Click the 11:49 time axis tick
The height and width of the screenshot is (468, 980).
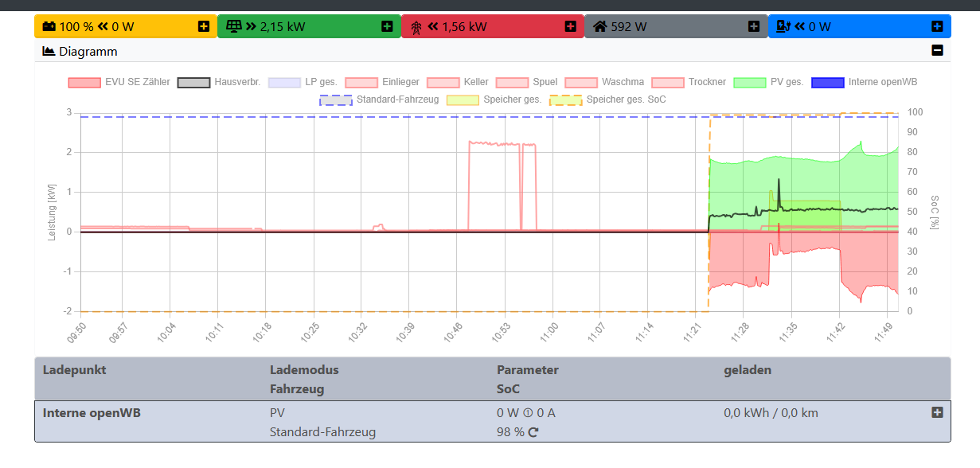click(x=884, y=332)
